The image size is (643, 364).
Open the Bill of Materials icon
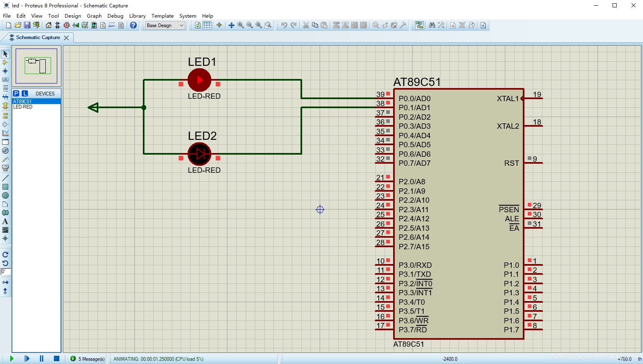click(x=103, y=25)
